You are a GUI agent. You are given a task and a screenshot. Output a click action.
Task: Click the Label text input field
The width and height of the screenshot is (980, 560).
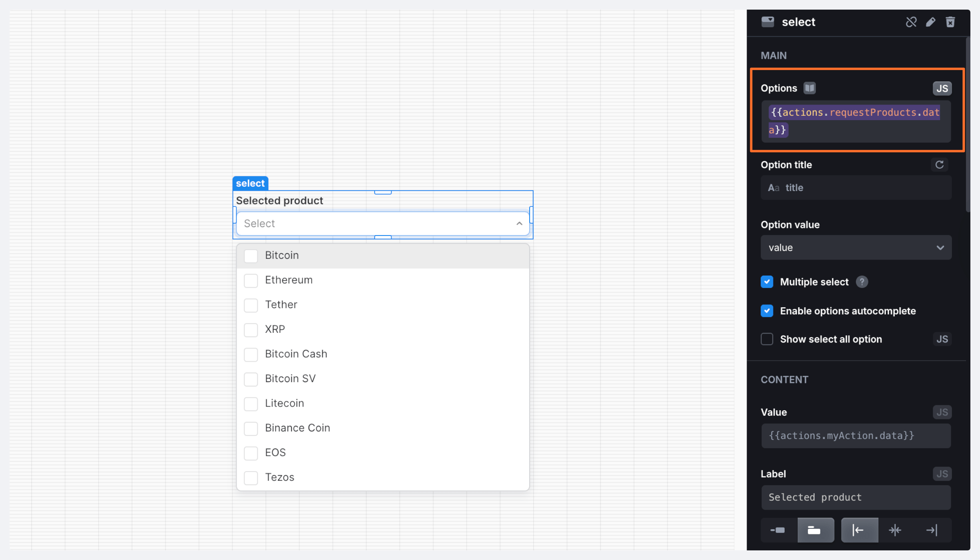[x=856, y=498]
